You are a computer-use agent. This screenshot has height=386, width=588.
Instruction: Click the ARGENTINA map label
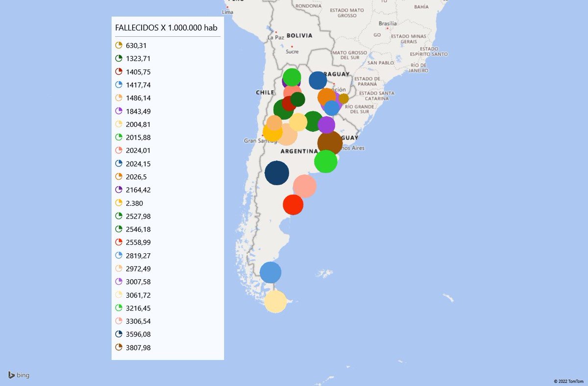click(299, 151)
